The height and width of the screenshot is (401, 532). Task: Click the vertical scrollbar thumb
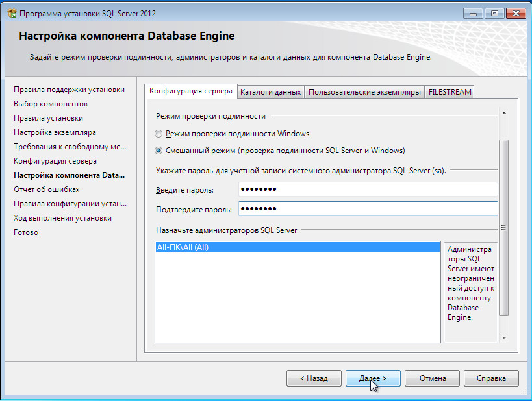tap(504, 228)
